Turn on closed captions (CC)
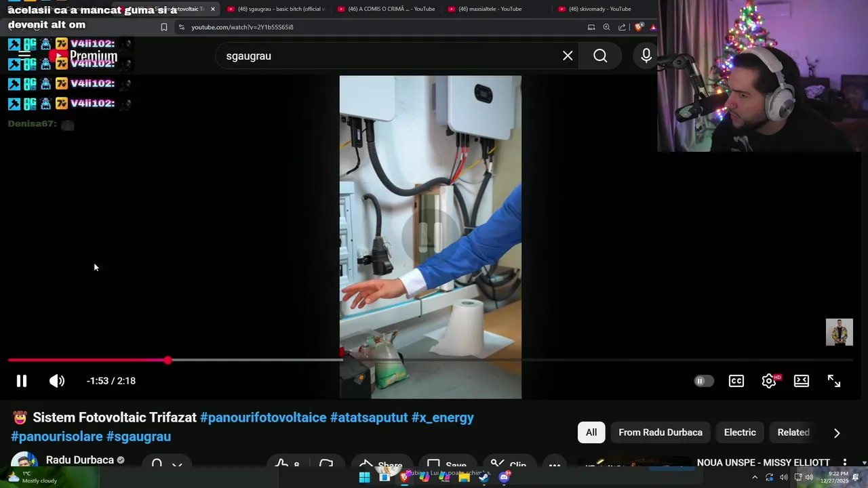Image resolution: width=868 pixels, height=488 pixels. (736, 381)
